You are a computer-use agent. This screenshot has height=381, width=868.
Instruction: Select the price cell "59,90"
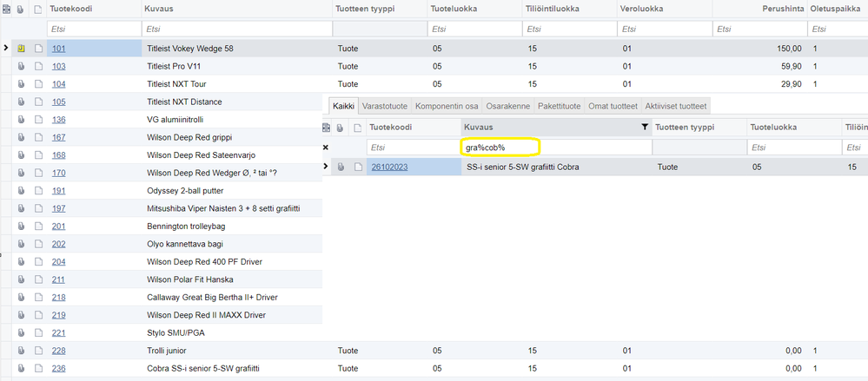point(759,66)
